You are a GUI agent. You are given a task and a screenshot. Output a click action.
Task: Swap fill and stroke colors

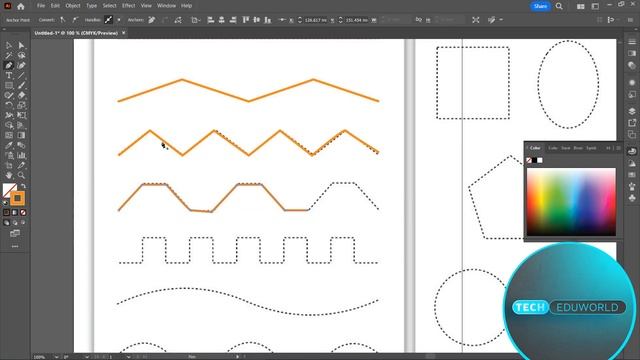[24, 186]
